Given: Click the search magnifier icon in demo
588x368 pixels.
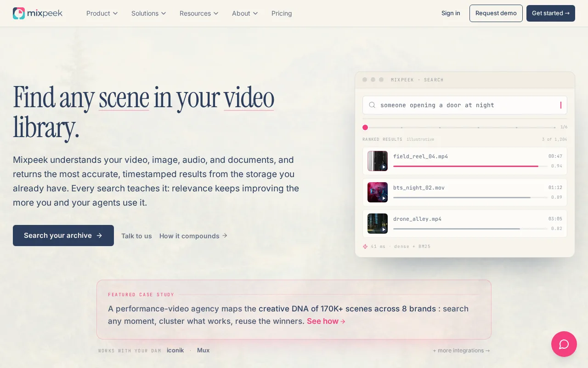Looking at the screenshot, I should [x=373, y=105].
